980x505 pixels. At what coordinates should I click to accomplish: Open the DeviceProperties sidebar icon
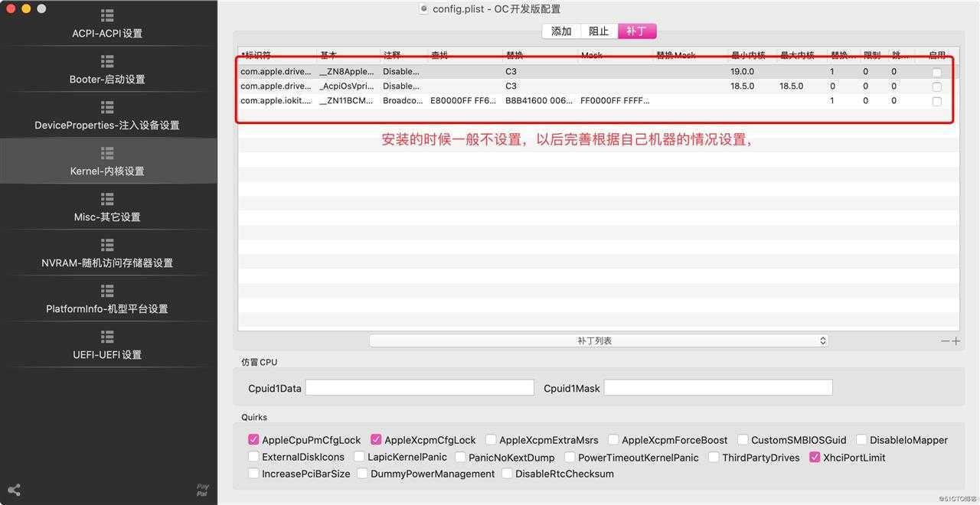(x=107, y=107)
